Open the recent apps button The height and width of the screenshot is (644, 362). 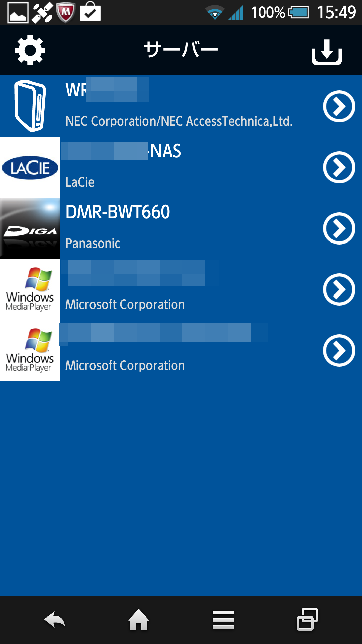307,620
